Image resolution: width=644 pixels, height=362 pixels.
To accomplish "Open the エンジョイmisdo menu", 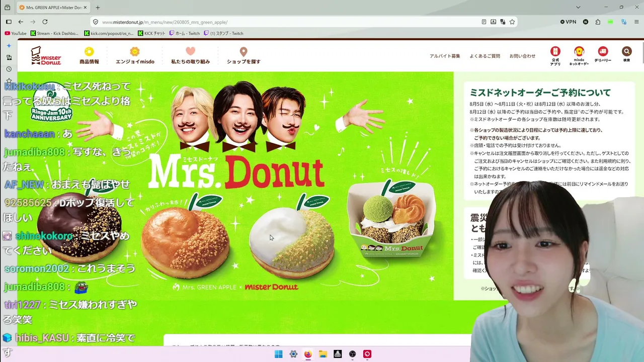I will tap(135, 55).
